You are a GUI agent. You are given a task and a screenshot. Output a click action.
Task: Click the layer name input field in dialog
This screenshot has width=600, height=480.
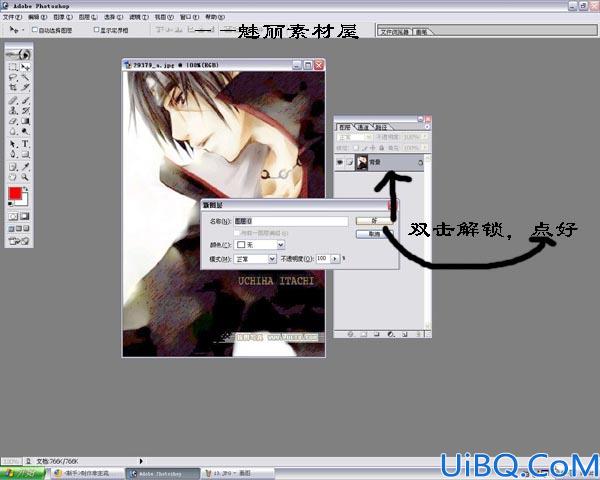point(291,221)
